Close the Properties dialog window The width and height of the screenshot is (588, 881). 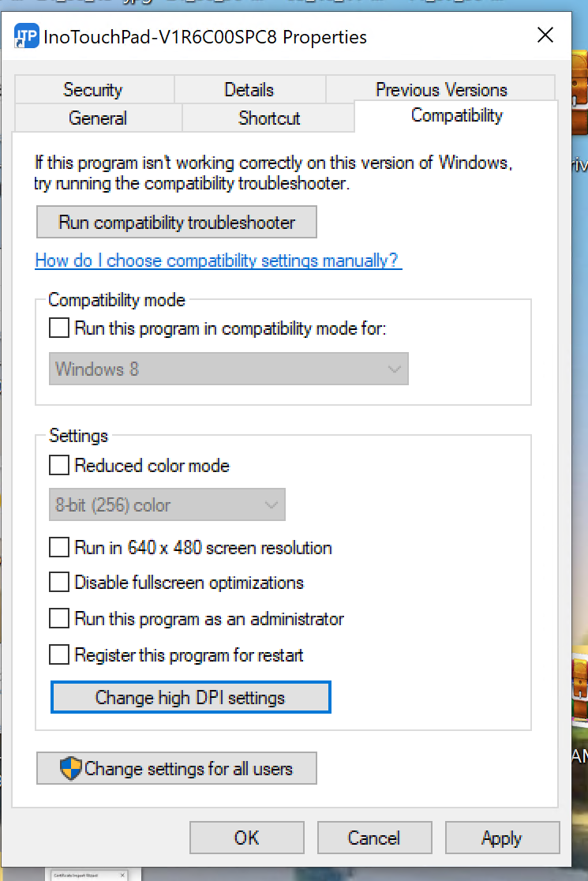545,36
